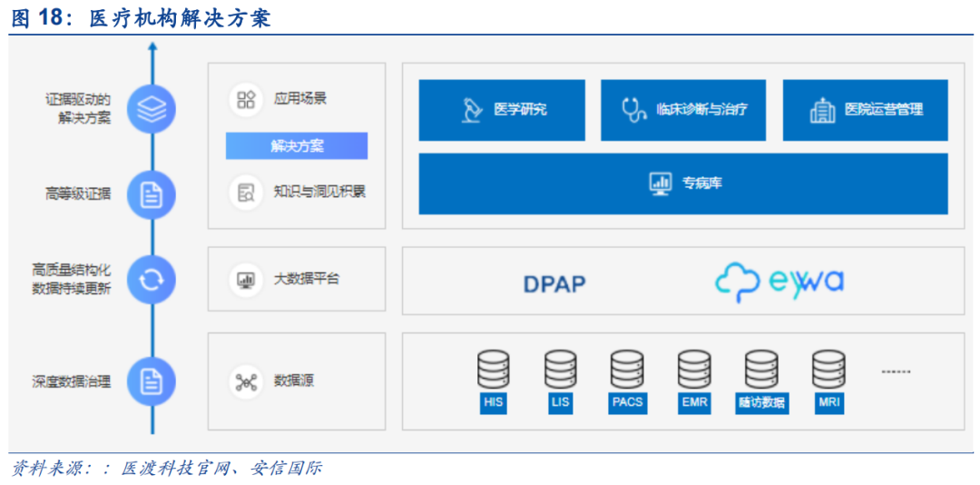Image resolution: width=980 pixels, height=485 pixels.
Task: Click the 应用场景 text
Action: 300,99
